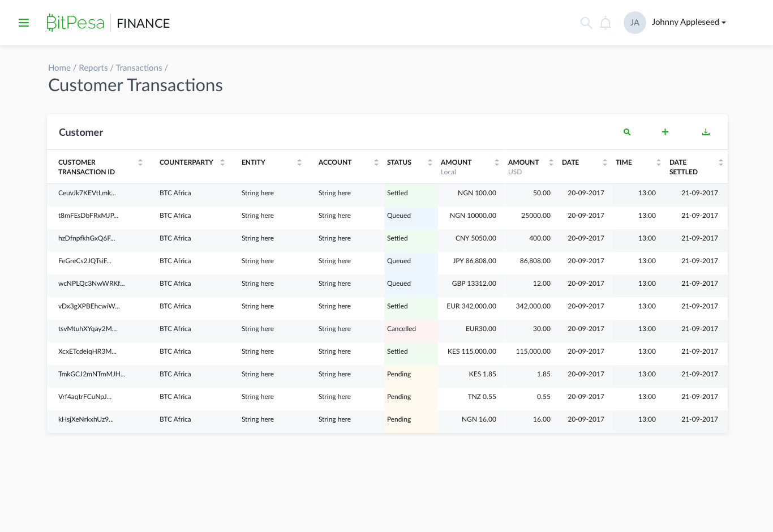Click the EUR30.00 local amount

481,329
